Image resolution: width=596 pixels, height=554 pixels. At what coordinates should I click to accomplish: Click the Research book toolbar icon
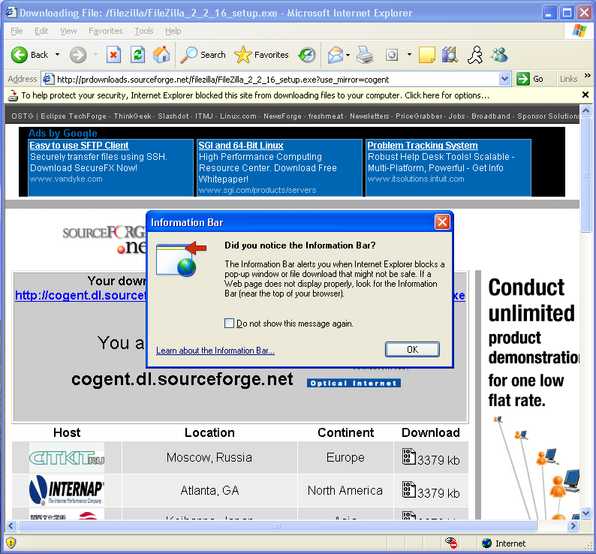tap(450, 55)
